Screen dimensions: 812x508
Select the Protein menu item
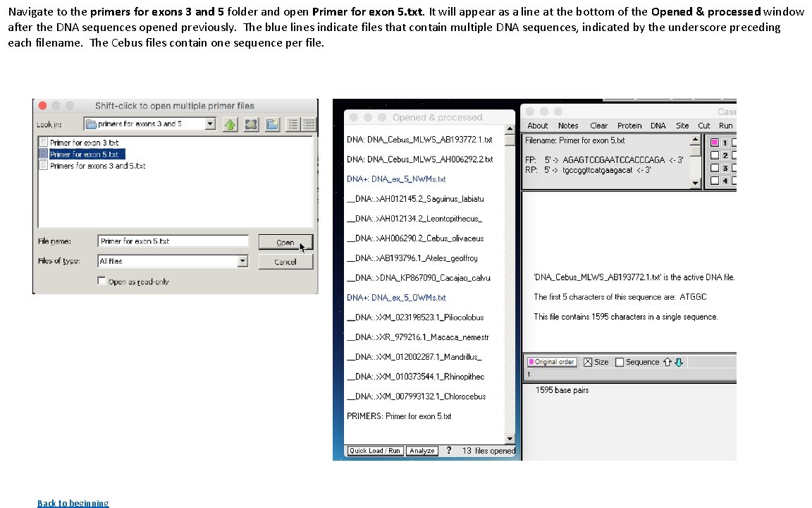[x=629, y=125]
